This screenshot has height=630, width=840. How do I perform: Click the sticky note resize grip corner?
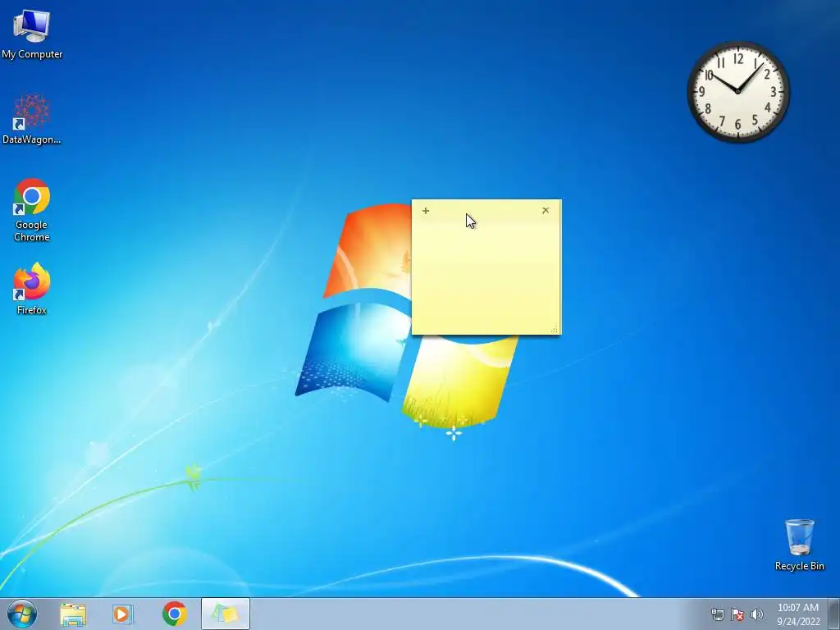(x=555, y=330)
